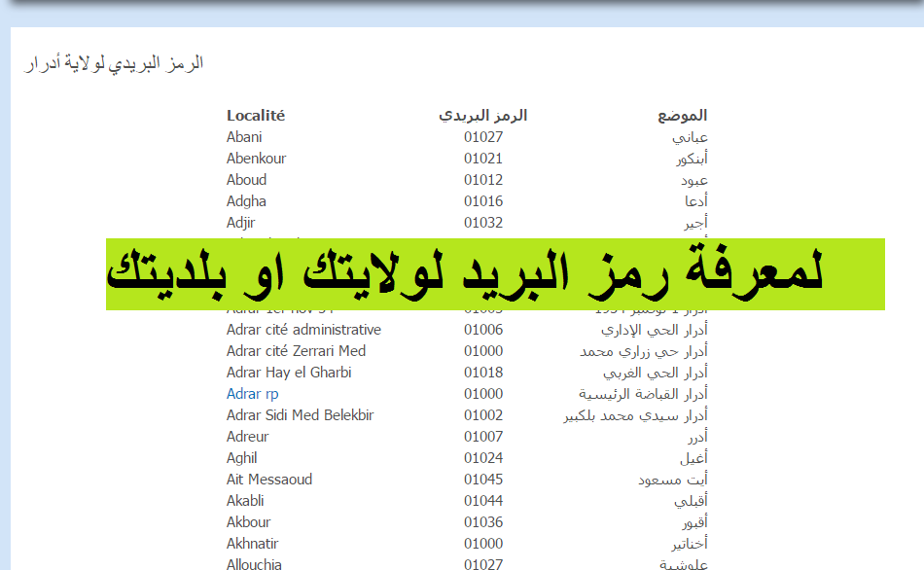
Task: Click the Arabic name أدعا
Action: coord(696,201)
